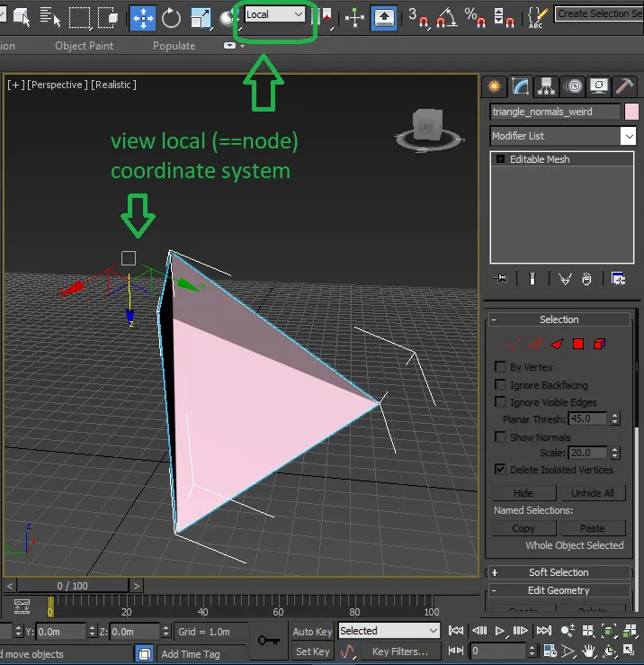This screenshot has width=644, height=665.
Task: Enable the By Vertex checkbox
Action: pos(500,366)
